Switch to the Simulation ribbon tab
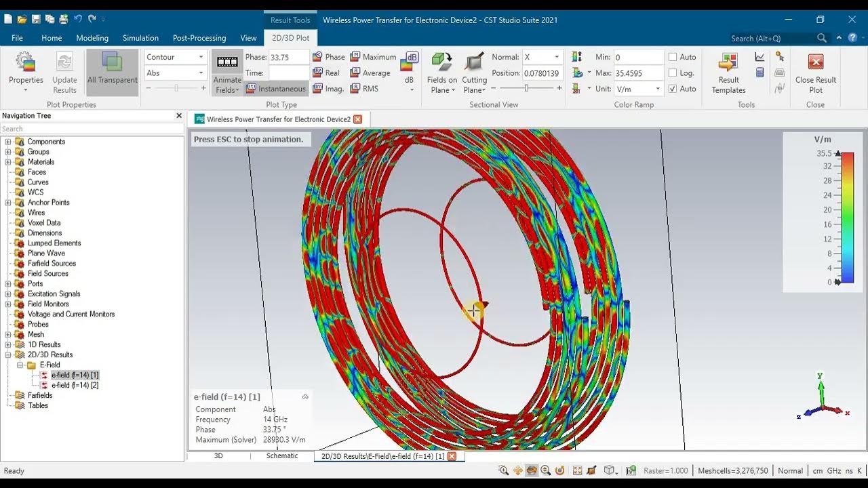 tap(140, 38)
